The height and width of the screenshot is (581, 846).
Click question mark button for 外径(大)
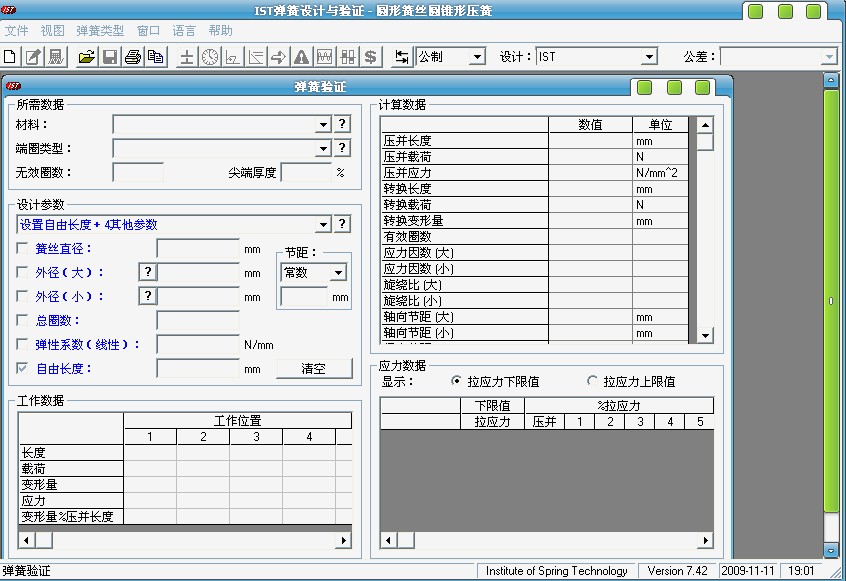[x=148, y=272]
